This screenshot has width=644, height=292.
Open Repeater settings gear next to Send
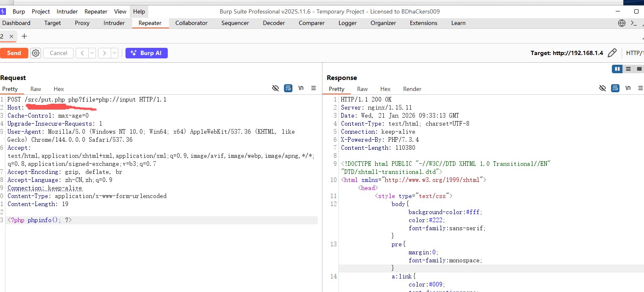36,53
